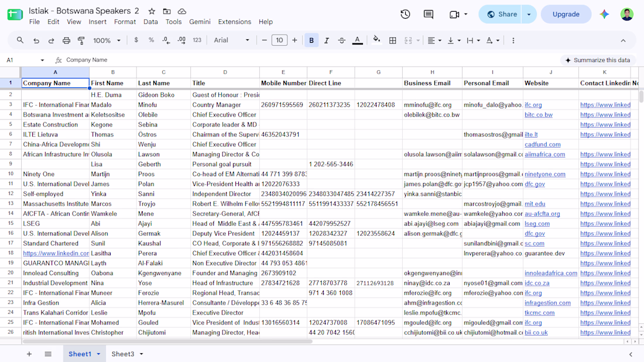Screen dimensions: 644x362
Task: Redo the last action
Action: point(51,40)
